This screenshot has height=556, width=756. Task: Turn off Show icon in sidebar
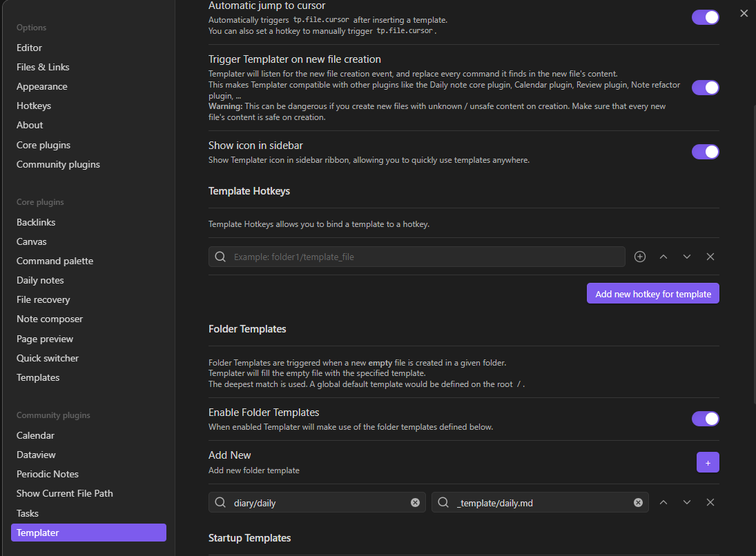pos(706,152)
